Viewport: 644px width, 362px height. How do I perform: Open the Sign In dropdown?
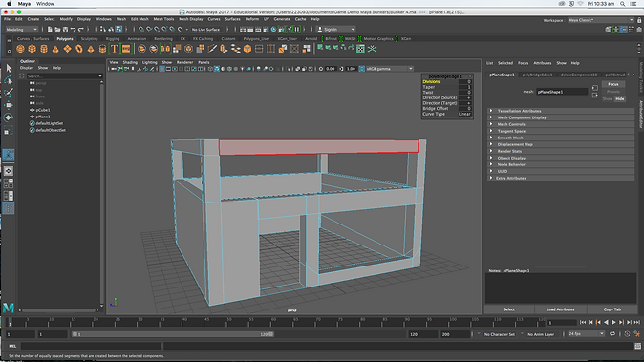336,30
